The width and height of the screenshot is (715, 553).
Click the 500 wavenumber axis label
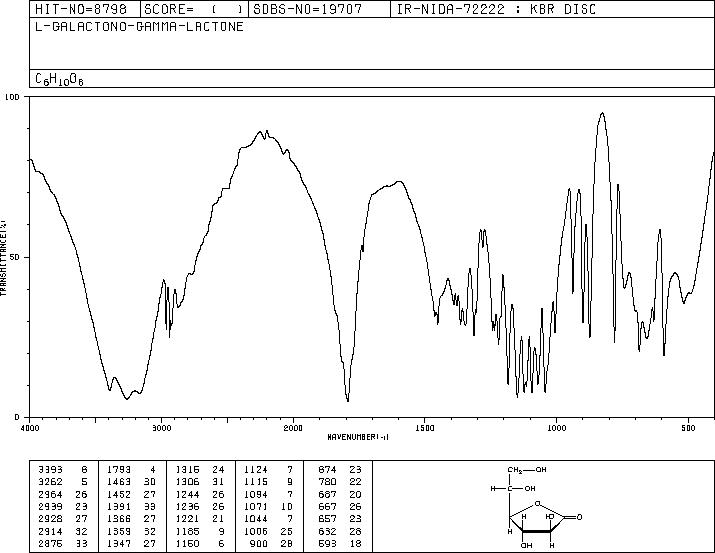(x=688, y=428)
